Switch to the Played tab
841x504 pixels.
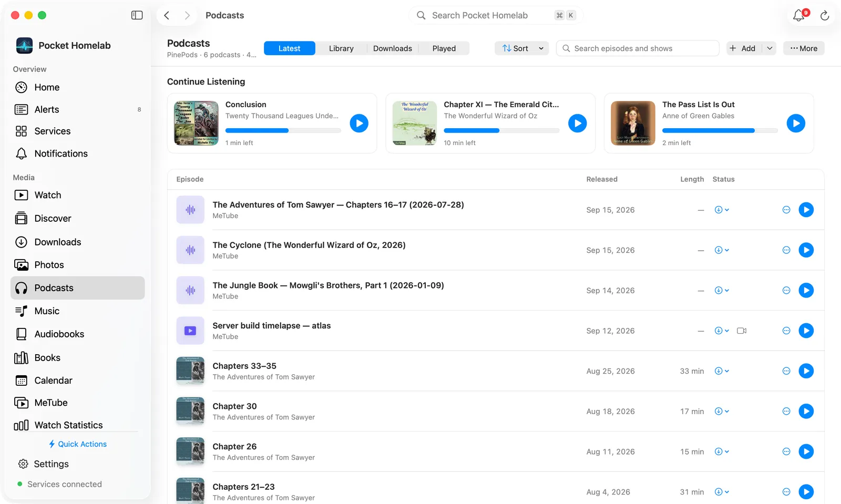444,48
